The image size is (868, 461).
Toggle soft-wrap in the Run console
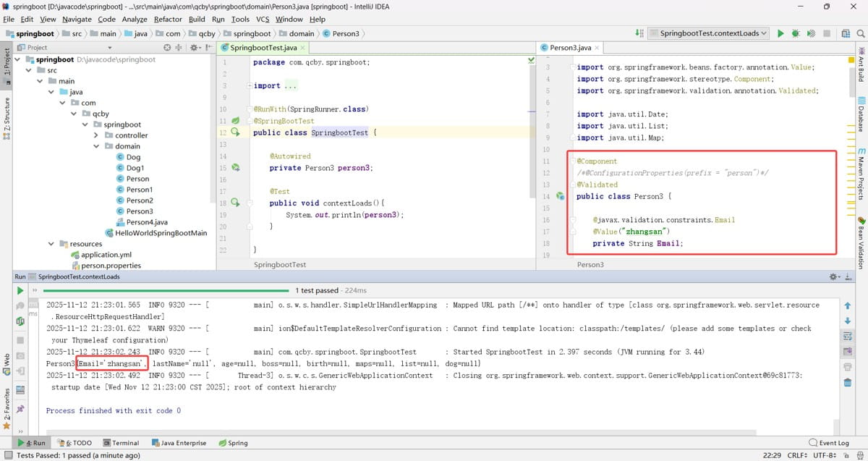pos(847,336)
